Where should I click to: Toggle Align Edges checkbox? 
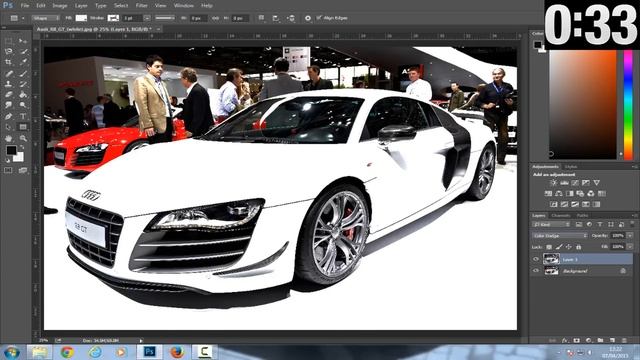[319, 18]
